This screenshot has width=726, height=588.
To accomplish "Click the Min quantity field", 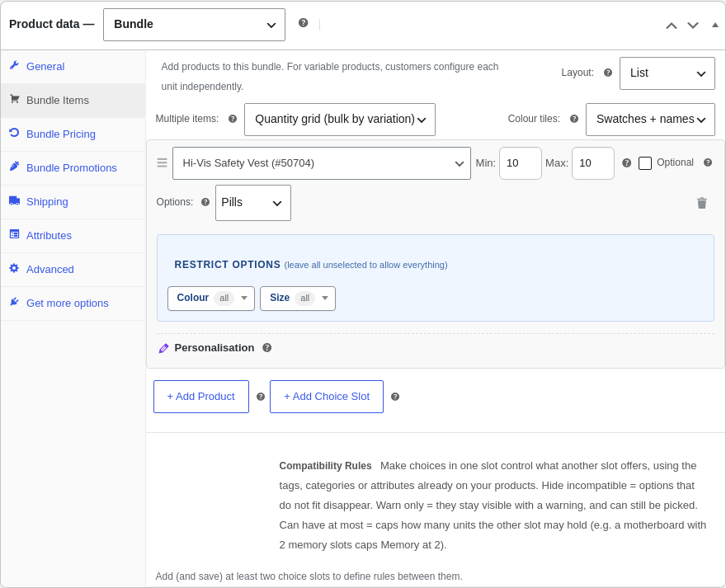I will click(x=521, y=163).
